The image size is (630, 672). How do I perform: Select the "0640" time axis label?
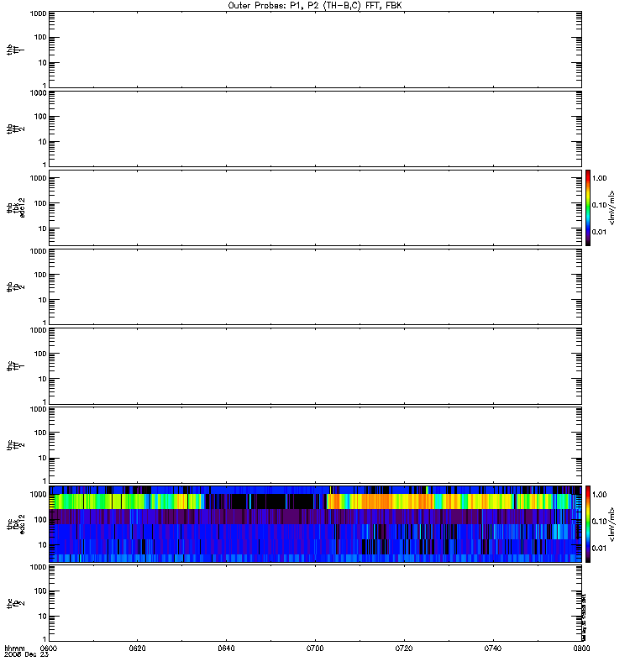tap(226, 648)
